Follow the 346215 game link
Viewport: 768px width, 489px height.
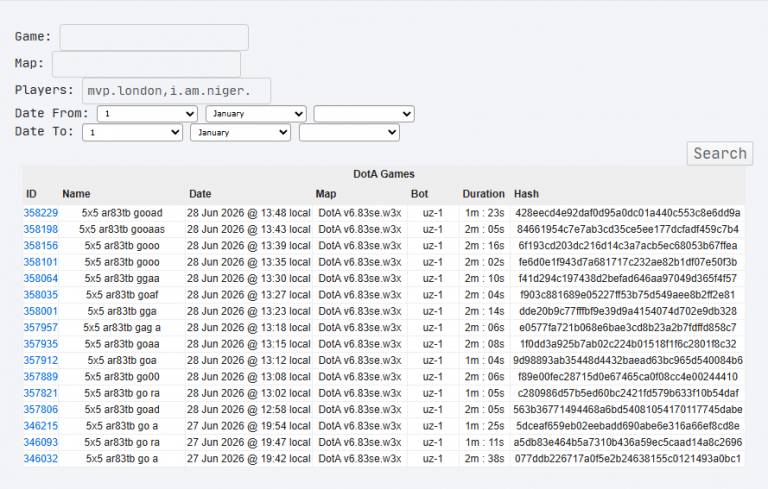41,426
